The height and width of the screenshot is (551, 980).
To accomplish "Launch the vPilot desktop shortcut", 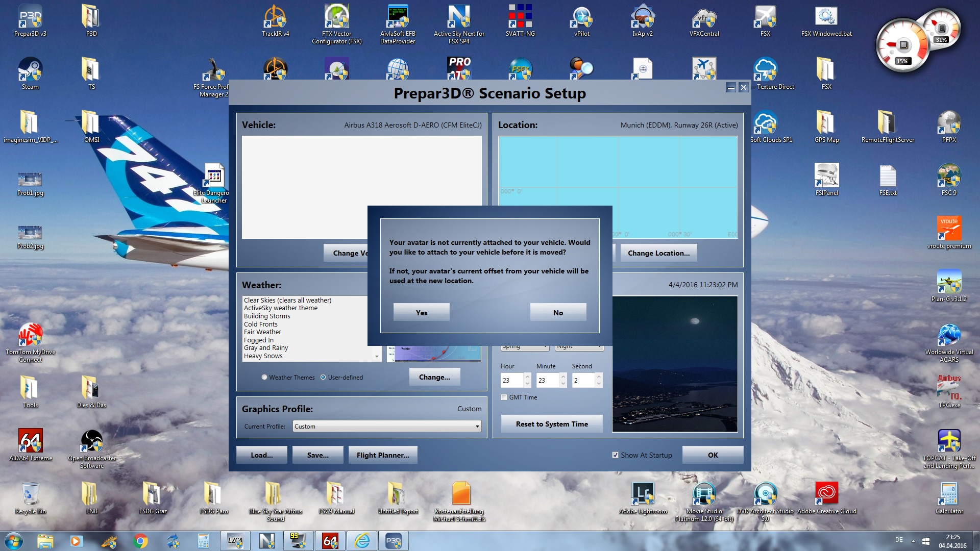I will point(581,20).
